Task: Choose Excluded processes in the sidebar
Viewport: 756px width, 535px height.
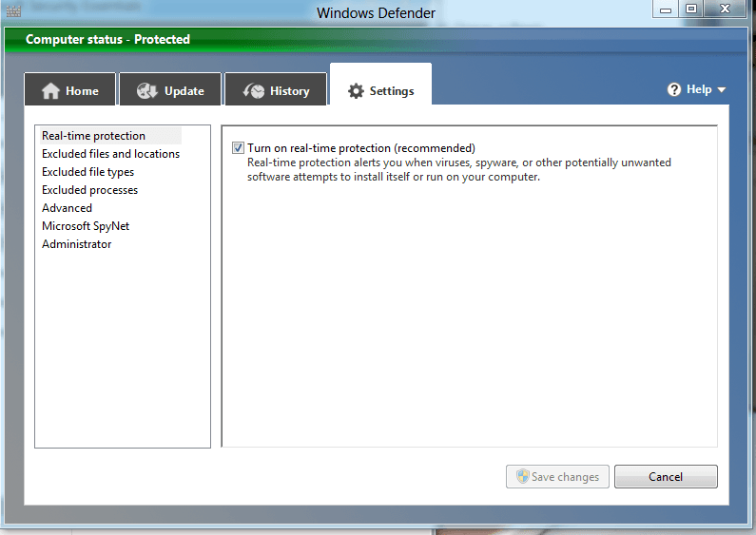Action: (89, 190)
